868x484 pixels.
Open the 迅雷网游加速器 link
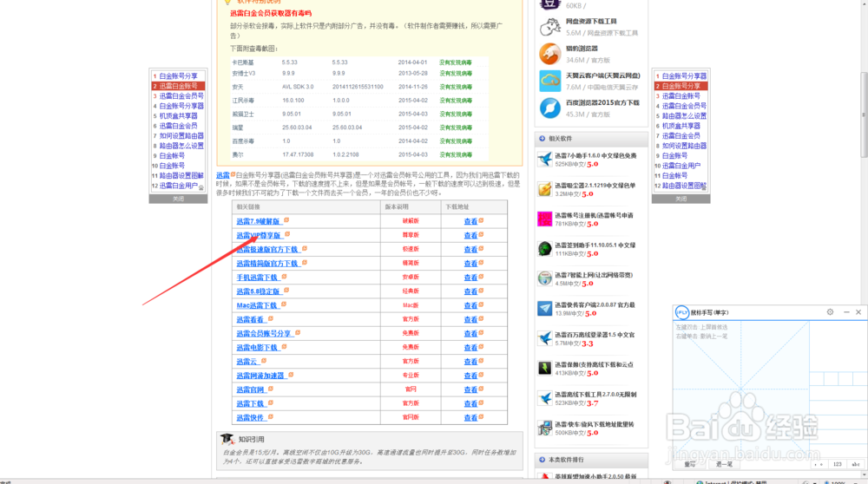coord(261,376)
